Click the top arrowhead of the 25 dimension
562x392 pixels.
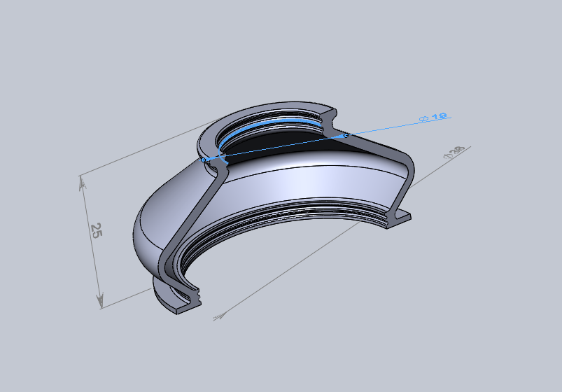[x=83, y=183]
